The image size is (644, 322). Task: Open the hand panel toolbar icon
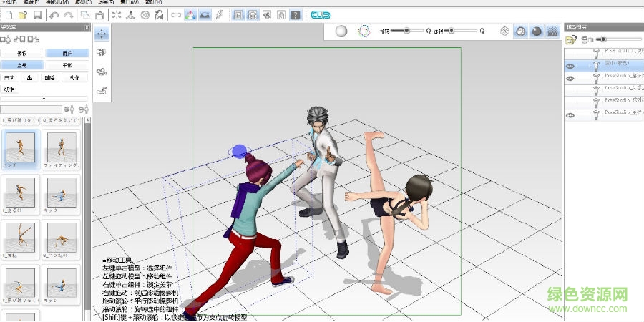point(281,15)
